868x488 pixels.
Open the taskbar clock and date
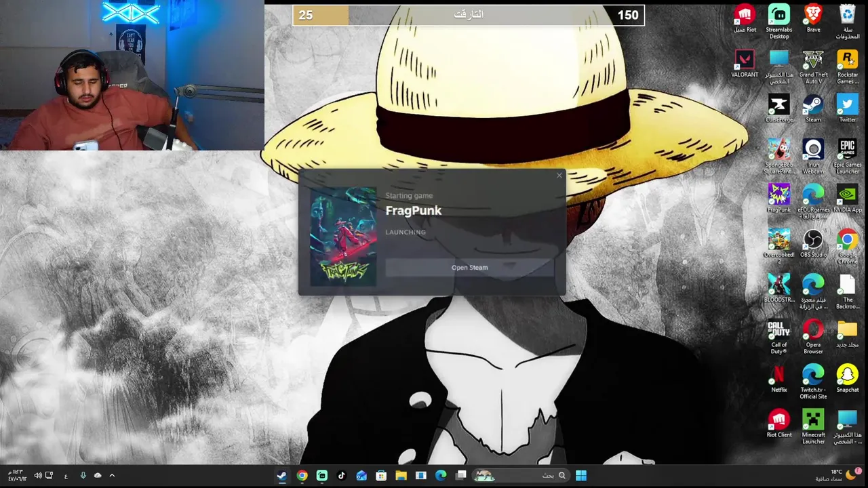point(18,475)
